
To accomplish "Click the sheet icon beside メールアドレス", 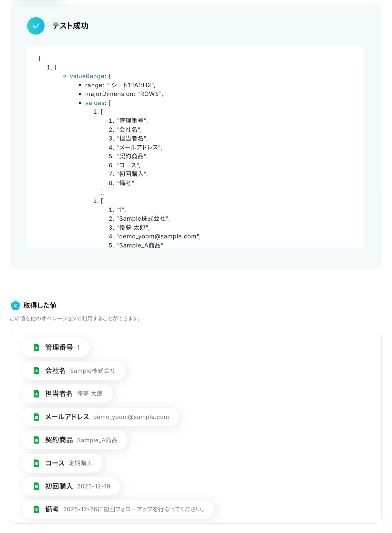I will [x=36, y=417].
